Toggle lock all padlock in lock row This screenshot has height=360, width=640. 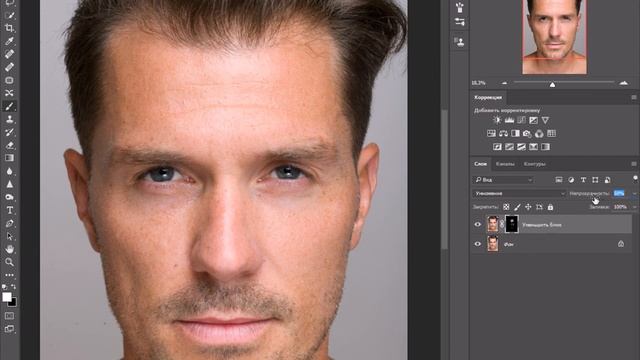(x=550, y=207)
